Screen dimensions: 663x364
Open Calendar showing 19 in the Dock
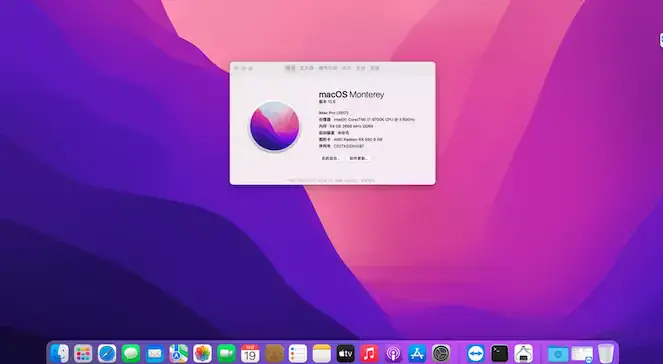pyautogui.click(x=250, y=353)
